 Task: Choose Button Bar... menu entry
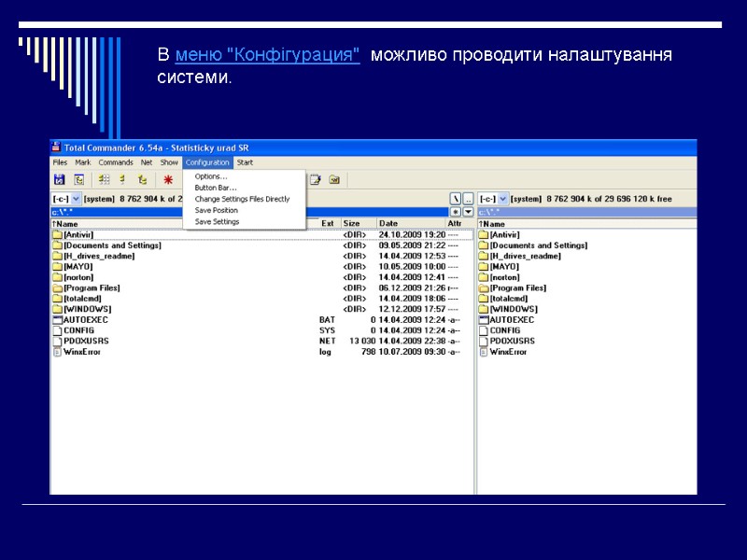pos(244,188)
